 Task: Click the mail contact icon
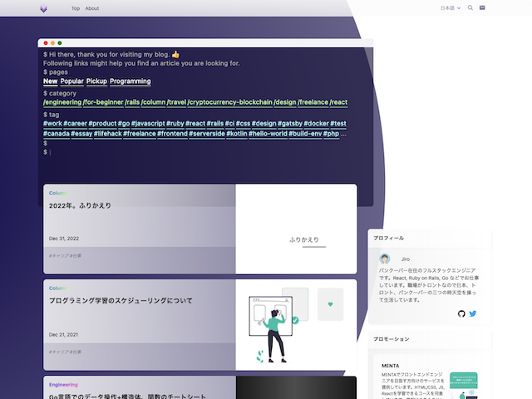click(x=483, y=8)
